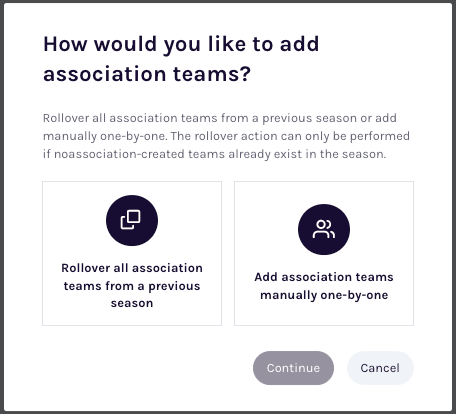Viewport: 456px width, 414px height.
Task: Select the dark circle with copy symbol
Action: point(132,220)
